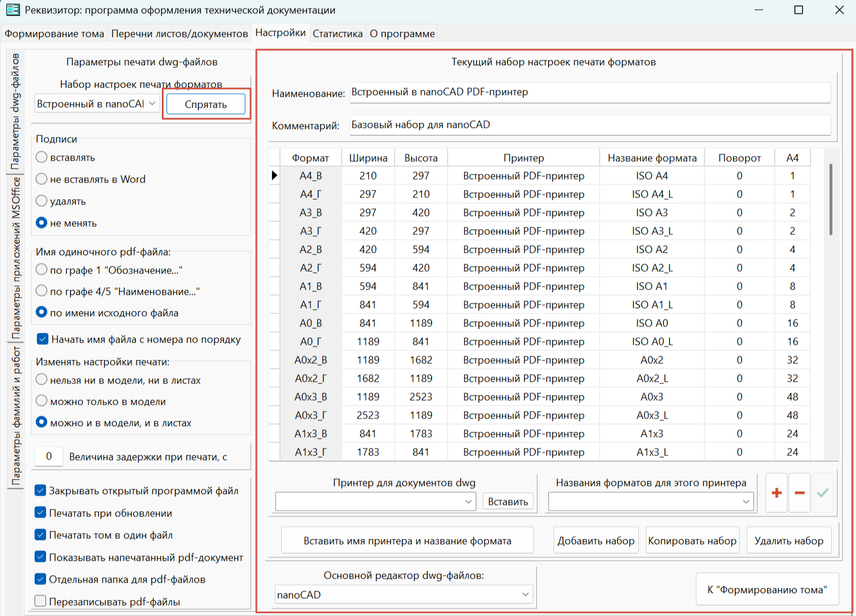The height and width of the screenshot is (616, 856).
Task: Click 'Вставить' button next to printer dropdown
Action: 507,501
